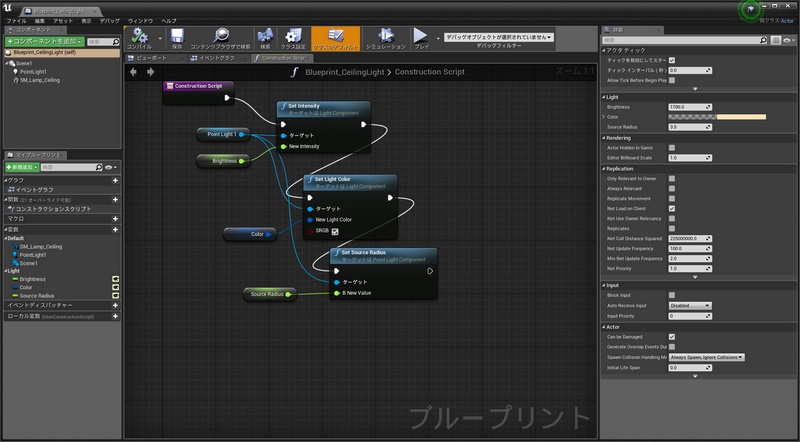Image resolution: width=800 pixels, height=442 pixels.
Task: Open the Edit menu
Action: (40, 21)
